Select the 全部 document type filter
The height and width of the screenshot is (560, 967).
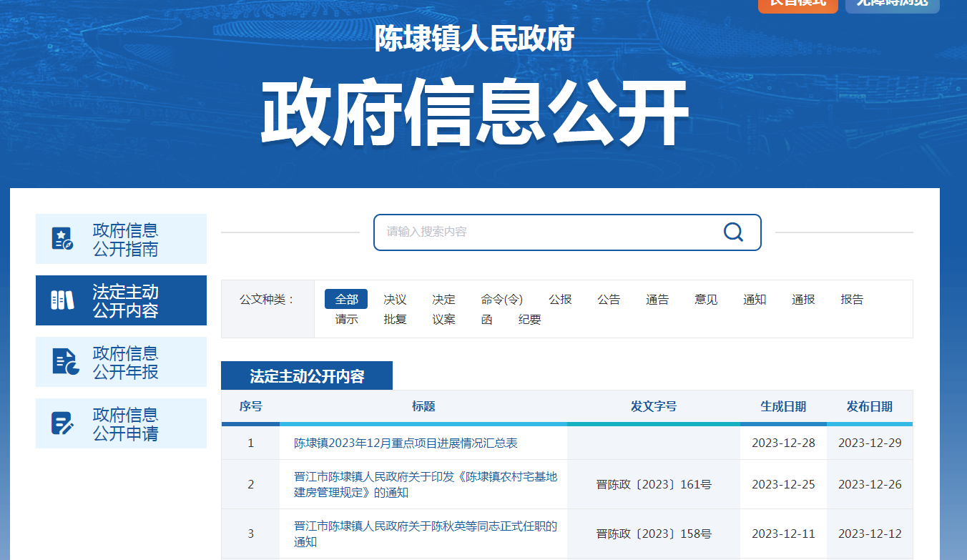[346, 299]
